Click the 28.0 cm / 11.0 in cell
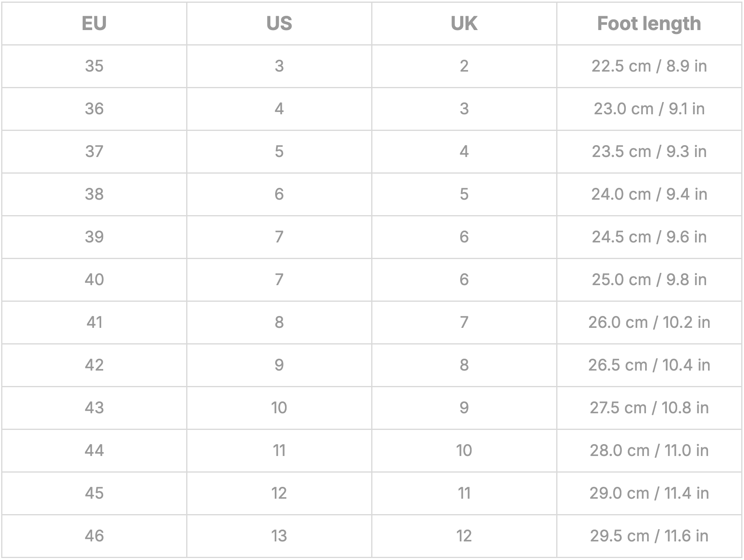 coord(649,450)
